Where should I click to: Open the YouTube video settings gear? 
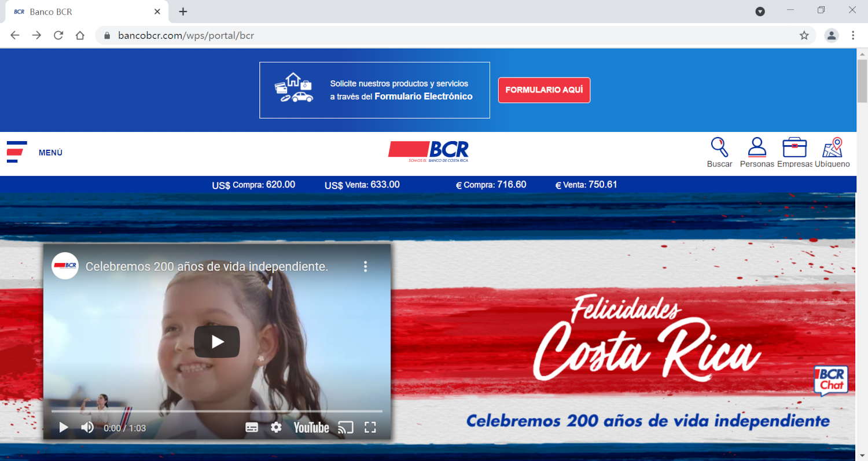click(x=276, y=427)
